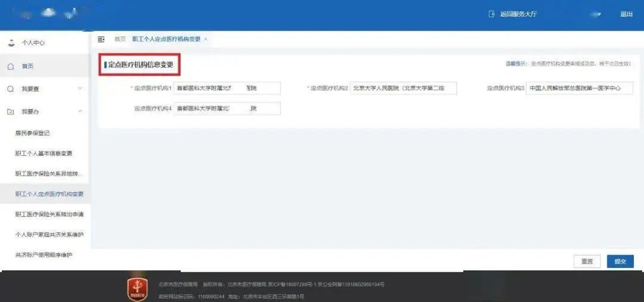Click the 返回服务大厅 door icon
Viewport: 644px width, 302px height.
click(492, 14)
